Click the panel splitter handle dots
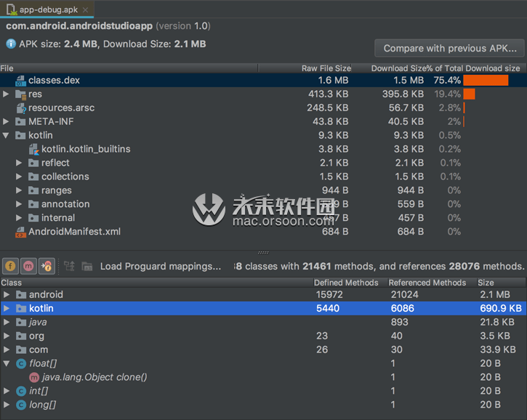 (263, 252)
